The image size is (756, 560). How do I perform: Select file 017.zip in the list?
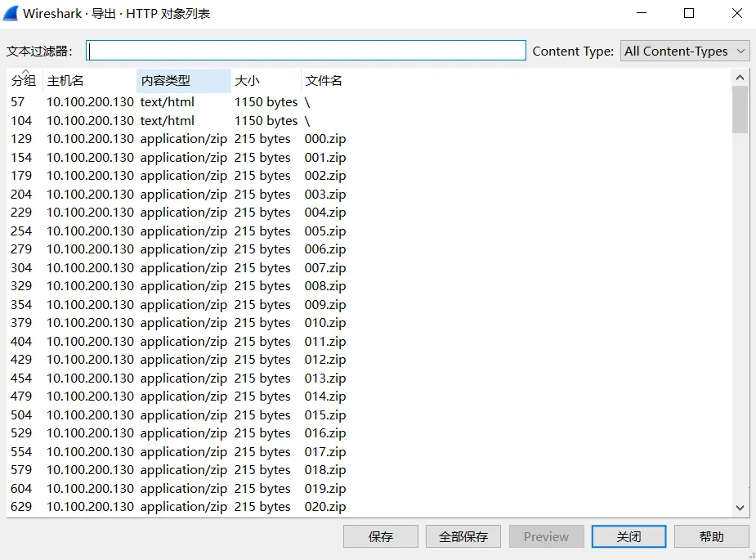click(325, 451)
